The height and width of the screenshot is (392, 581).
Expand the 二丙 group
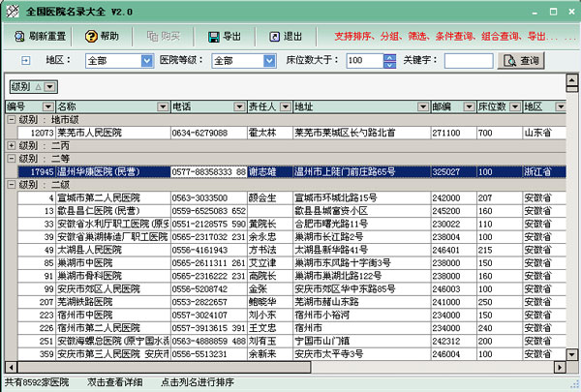pyautogui.click(x=11, y=145)
